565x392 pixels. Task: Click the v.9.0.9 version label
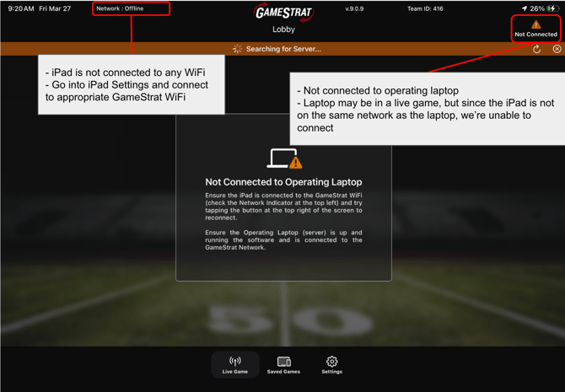(x=354, y=8)
